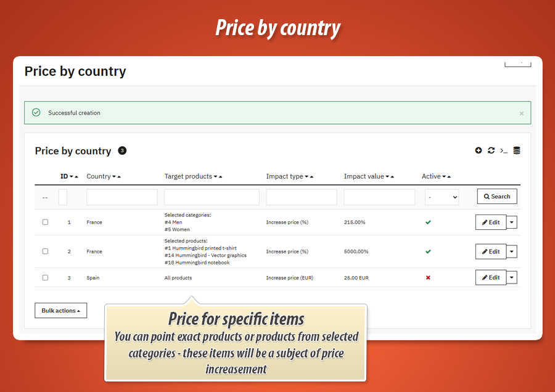Open the show SQL query icon

tap(504, 150)
